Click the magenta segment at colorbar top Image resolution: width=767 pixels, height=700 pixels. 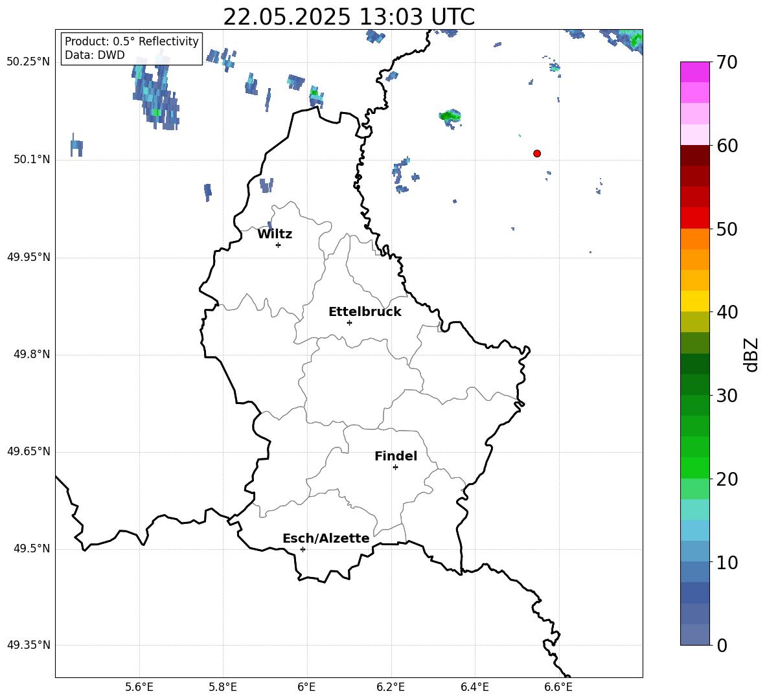pyautogui.click(x=695, y=72)
